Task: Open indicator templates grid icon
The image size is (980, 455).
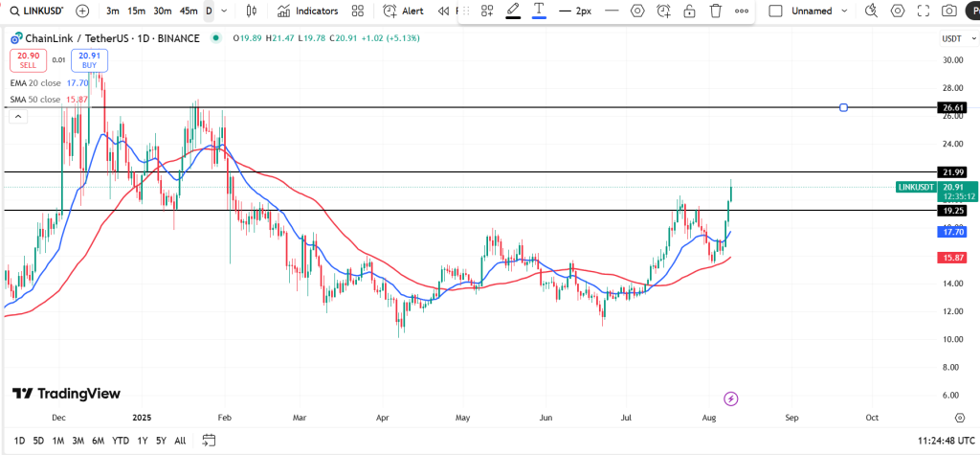Action: (x=358, y=11)
